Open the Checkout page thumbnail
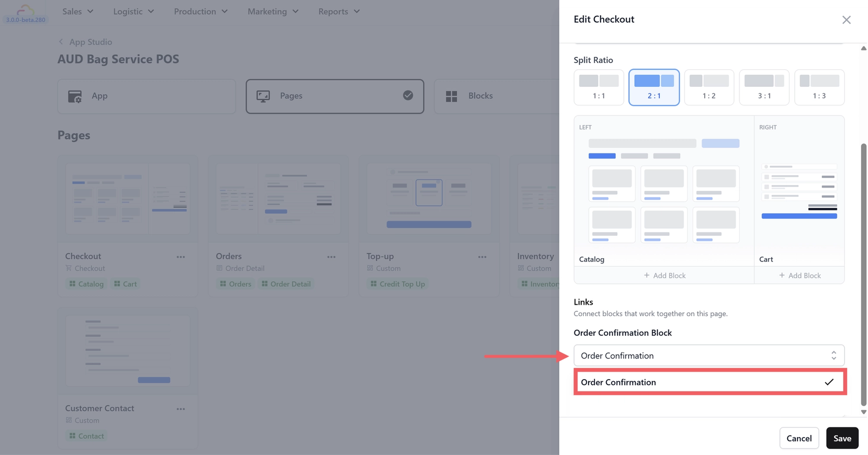The image size is (868, 455). pos(127,199)
